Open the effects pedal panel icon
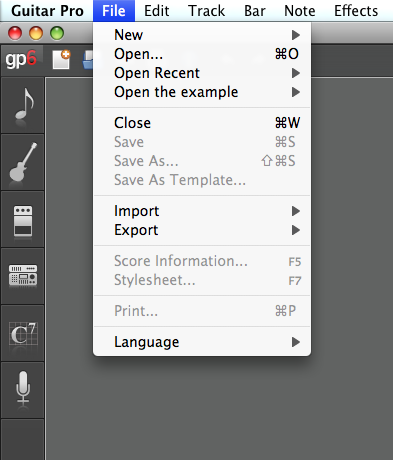Viewport: 393px width, 460px height. 23,219
